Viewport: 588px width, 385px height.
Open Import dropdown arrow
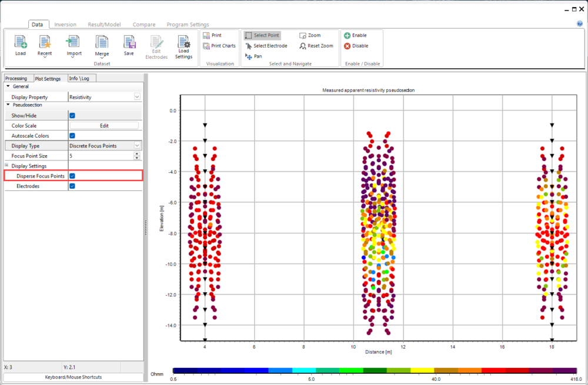pos(74,58)
